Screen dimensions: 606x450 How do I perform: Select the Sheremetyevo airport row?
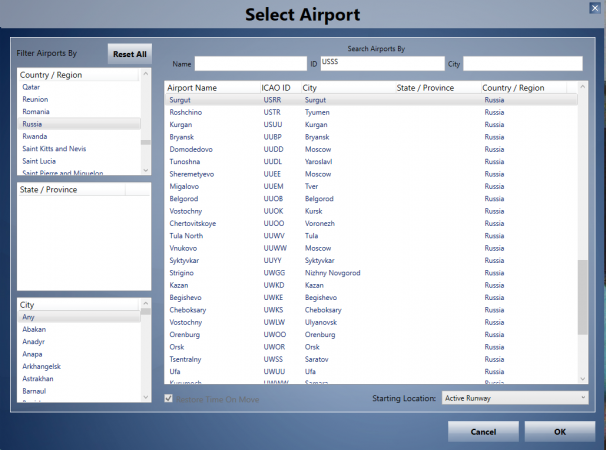tap(371, 174)
